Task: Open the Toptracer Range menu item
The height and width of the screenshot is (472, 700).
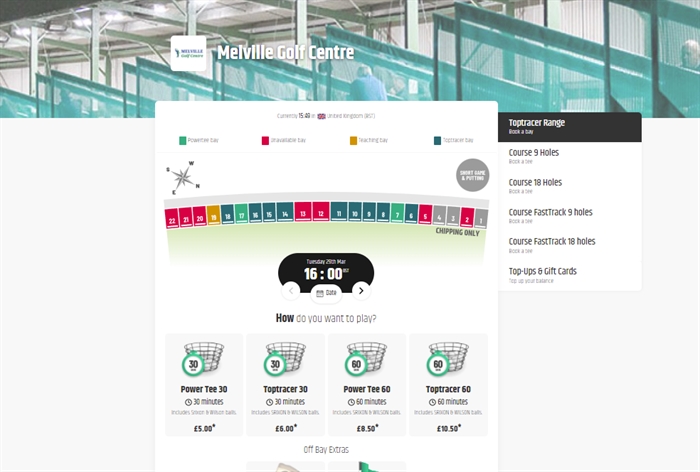Action: pyautogui.click(x=569, y=126)
